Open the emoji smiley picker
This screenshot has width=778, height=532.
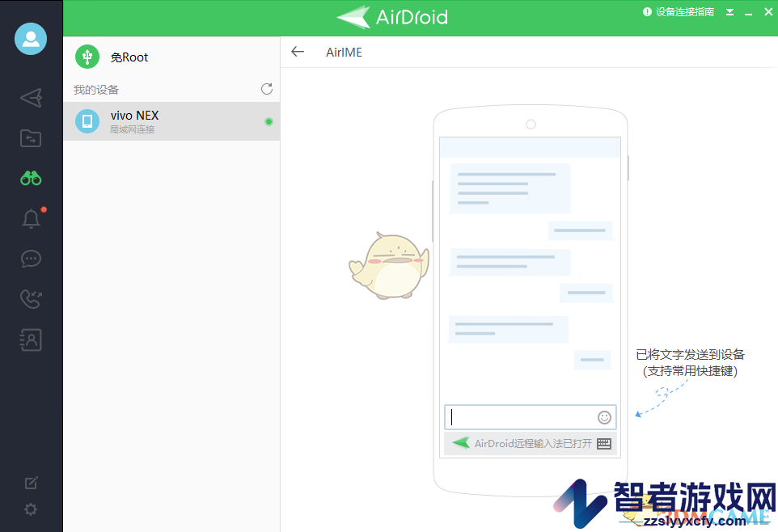604,418
